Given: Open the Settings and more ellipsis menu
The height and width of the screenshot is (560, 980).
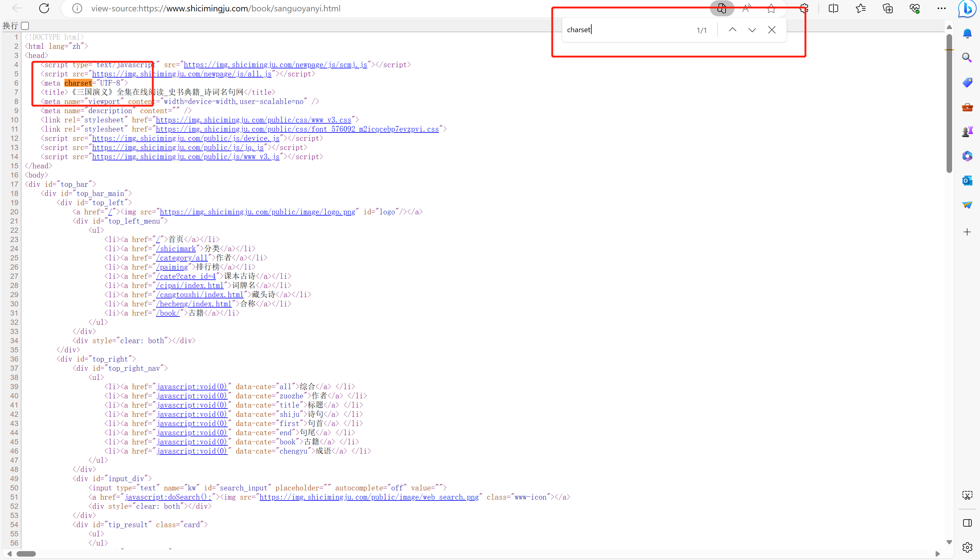Looking at the screenshot, I should tap(942, 8).
